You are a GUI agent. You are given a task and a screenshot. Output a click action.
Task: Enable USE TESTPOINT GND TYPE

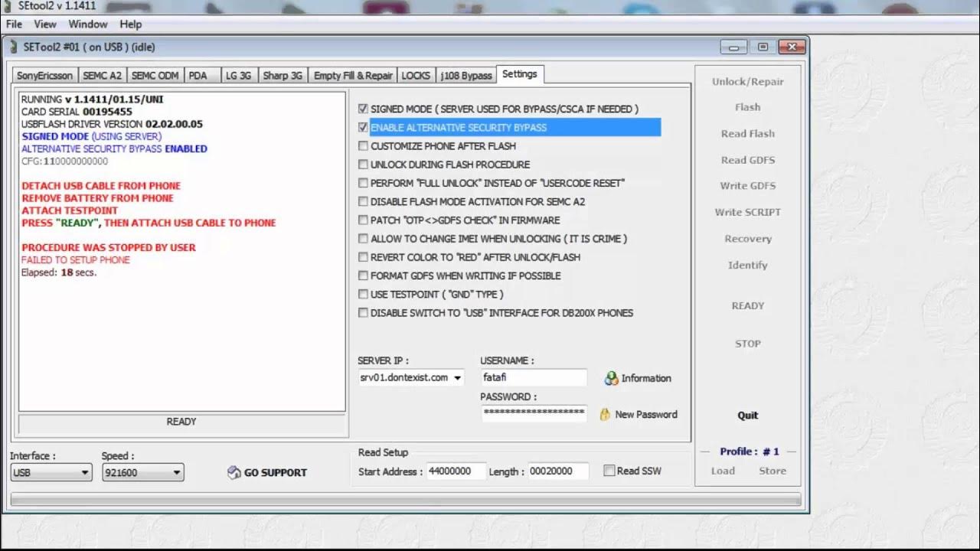[364, 294]
